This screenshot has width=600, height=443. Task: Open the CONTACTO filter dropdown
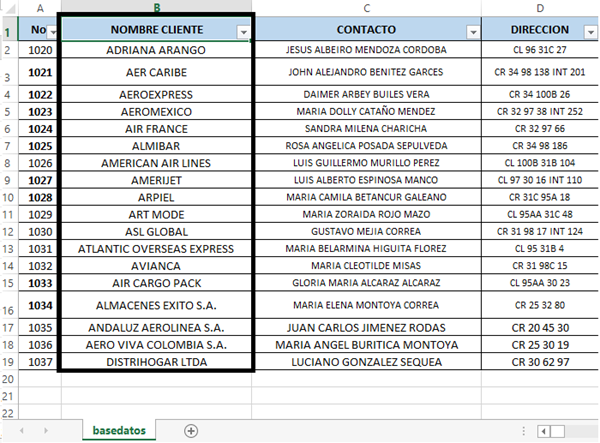(x=473, y=33)
